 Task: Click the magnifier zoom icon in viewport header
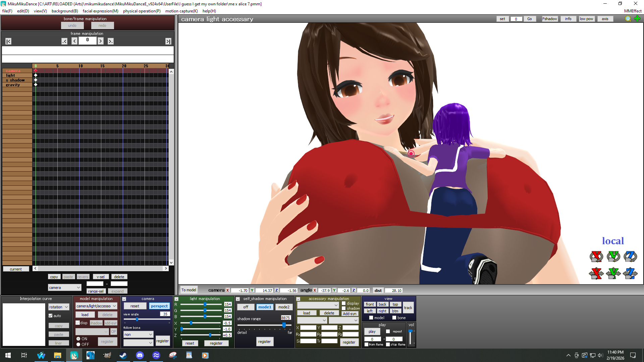(628, 19)
